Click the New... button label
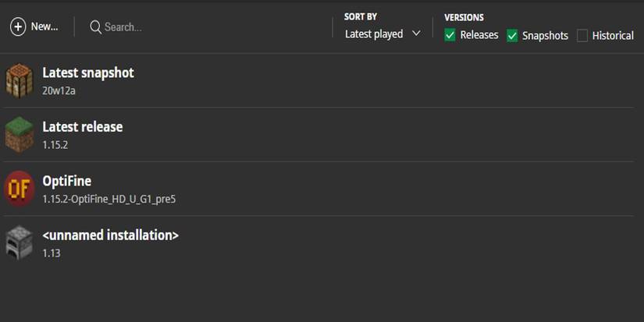Viewport: 644px width, 322px height. tap(44, 27)
